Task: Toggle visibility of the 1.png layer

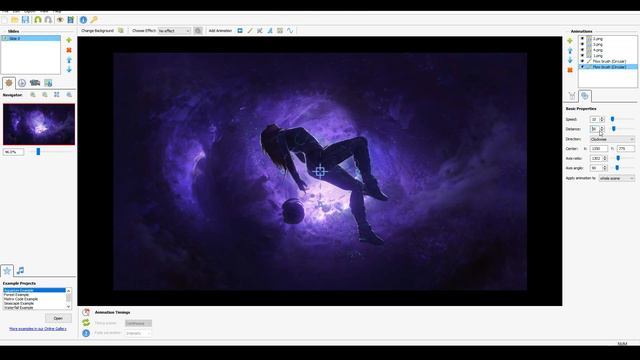Action: tap(582, 56)
